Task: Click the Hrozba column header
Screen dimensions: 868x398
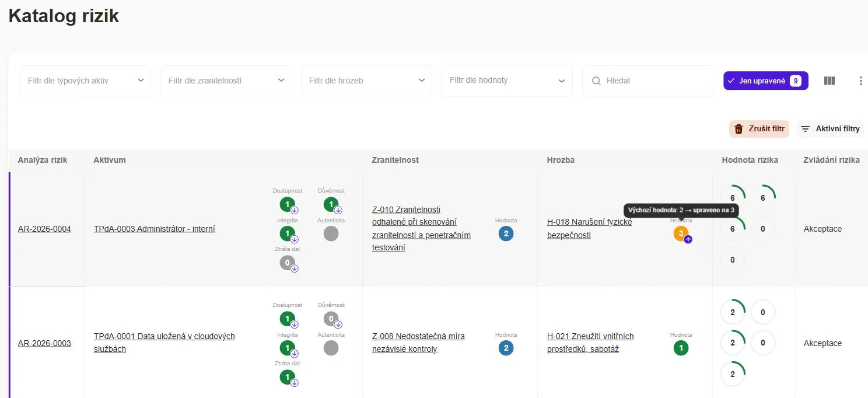Action: [561, 160]
